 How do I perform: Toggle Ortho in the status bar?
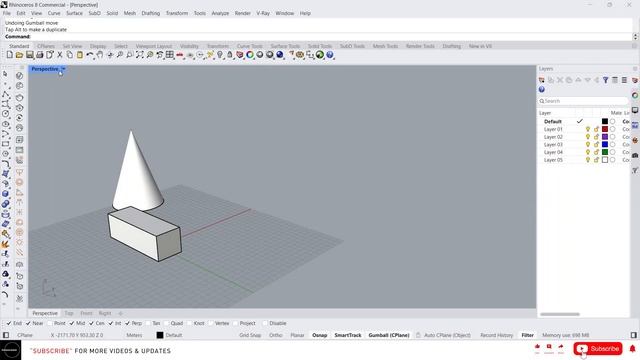pos(276,335)
